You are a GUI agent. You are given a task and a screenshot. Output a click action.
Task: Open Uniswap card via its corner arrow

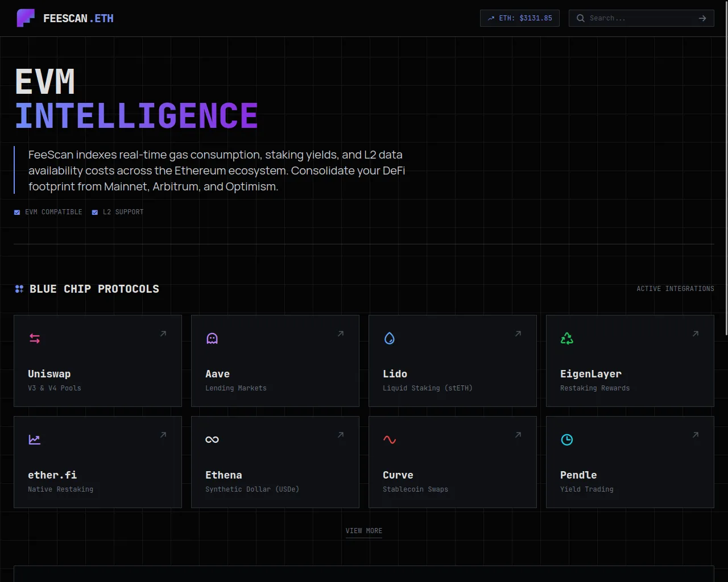pyautogui.click(x=163, y=334)
